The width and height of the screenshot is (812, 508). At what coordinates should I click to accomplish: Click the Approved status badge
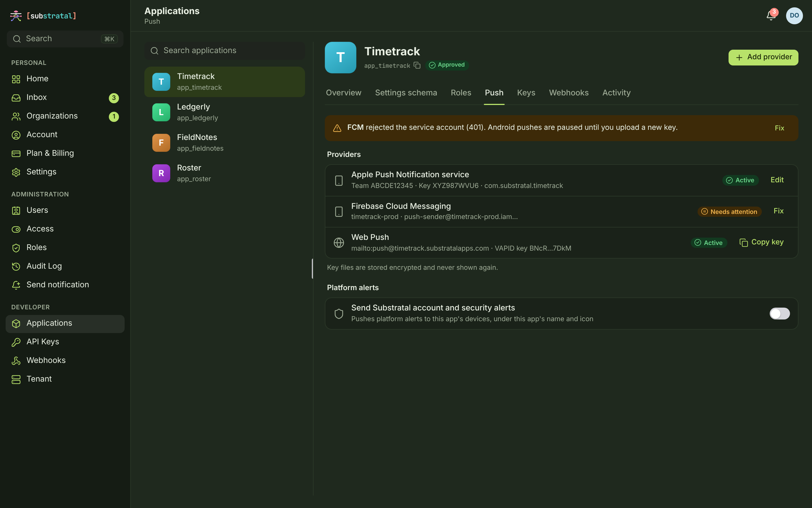pos(447,65)
